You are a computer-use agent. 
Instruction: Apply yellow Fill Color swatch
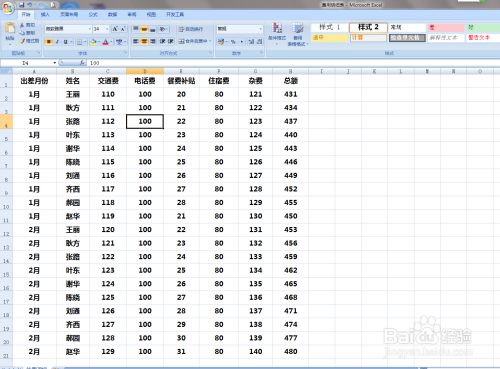(x=93, y=42)
